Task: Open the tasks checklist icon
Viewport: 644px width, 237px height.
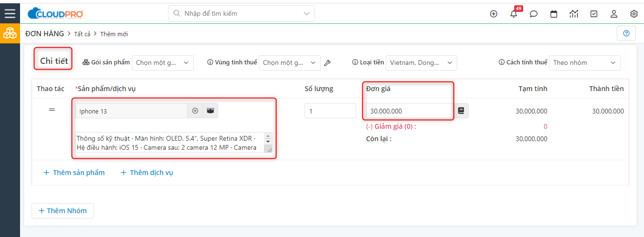Action: [594, 14]
